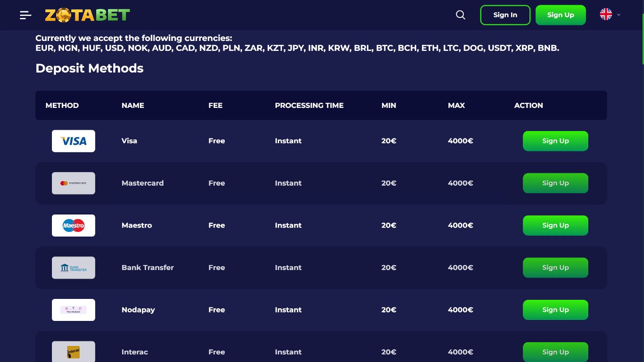Click the FEE column header

pos(215,106)
